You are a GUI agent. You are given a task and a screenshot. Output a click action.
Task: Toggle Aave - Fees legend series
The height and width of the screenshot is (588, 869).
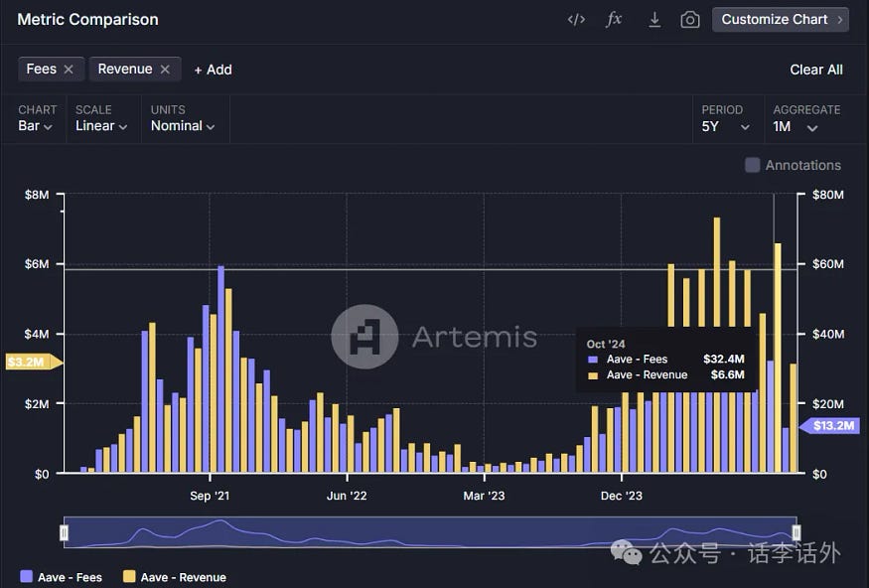[61, 577]
